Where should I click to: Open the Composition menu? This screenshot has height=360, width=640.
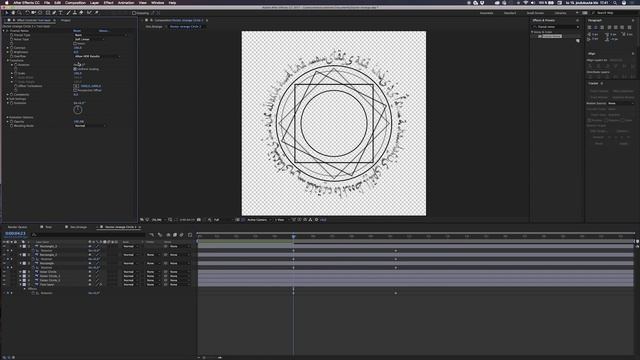(x=76, y=2)
